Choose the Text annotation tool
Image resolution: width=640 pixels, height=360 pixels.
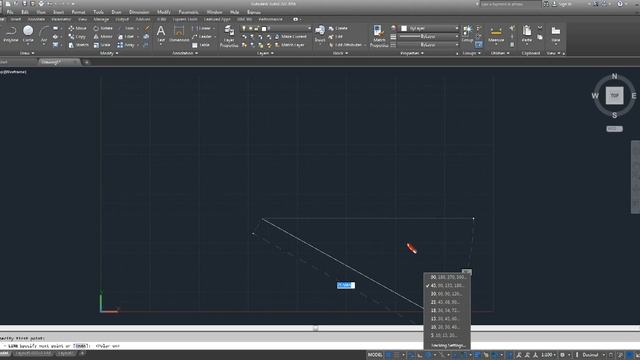pos(161,34)
